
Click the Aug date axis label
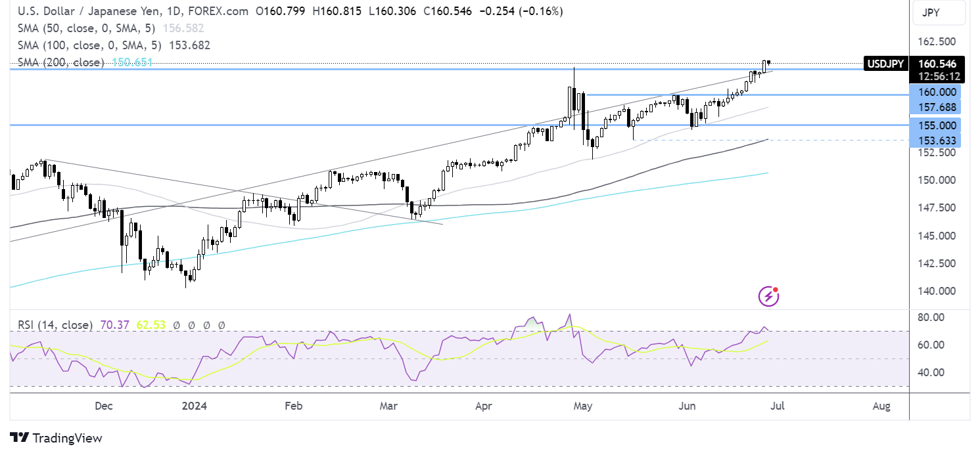click(882, 406)
